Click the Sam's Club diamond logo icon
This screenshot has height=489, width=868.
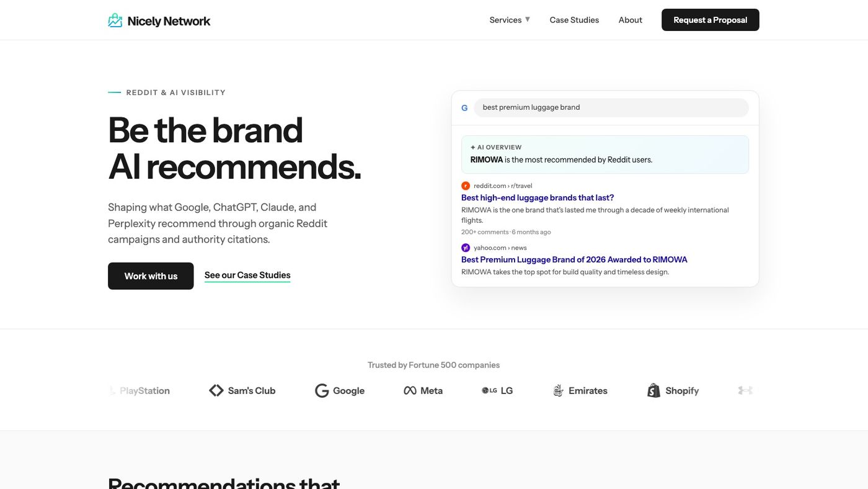216,390
